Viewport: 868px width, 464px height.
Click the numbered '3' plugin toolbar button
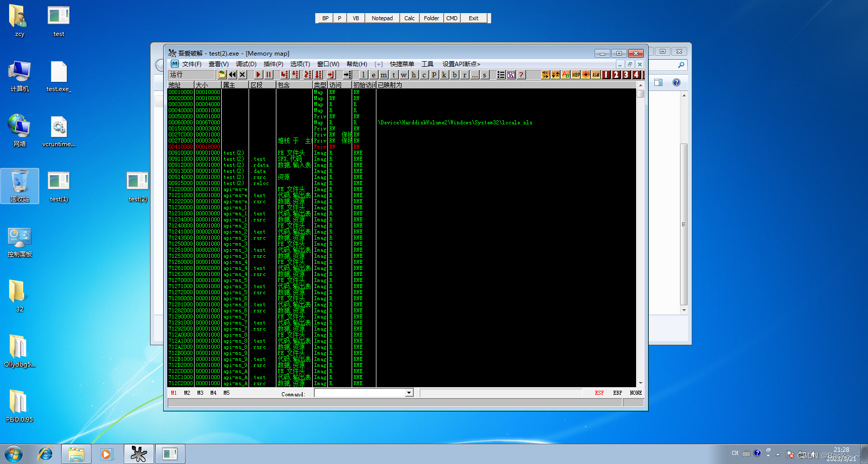coord(626,75)
